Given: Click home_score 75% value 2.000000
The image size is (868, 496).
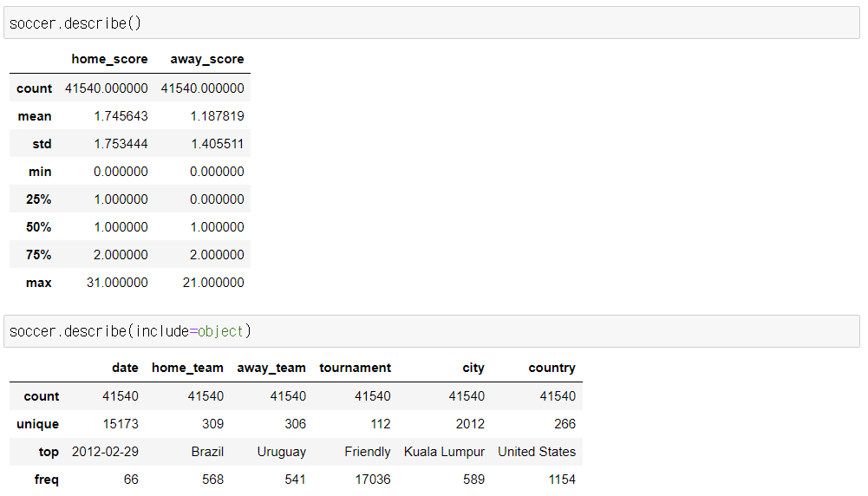Looking at the screenshot, I should tap(121, 255).
